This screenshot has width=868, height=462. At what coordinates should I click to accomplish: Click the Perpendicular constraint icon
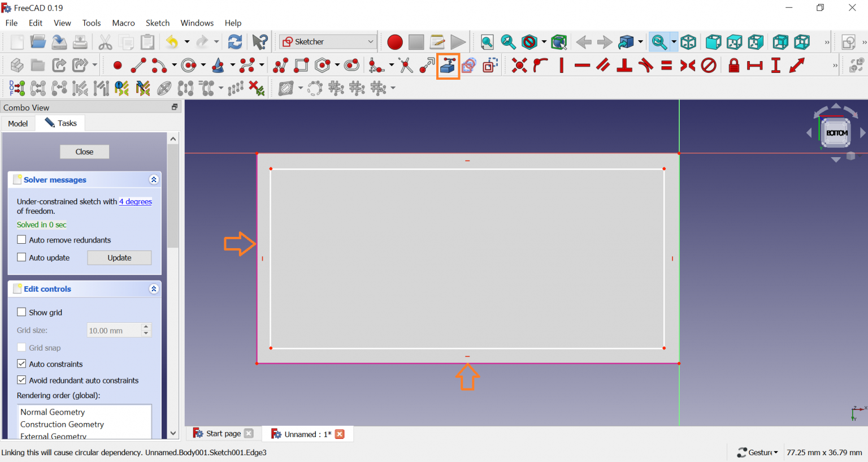click(x=624, y=66)
